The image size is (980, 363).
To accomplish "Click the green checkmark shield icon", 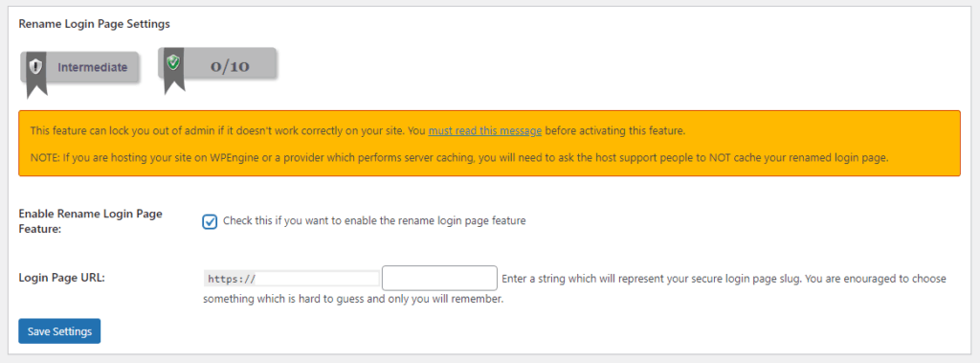I will click(174, 62).
